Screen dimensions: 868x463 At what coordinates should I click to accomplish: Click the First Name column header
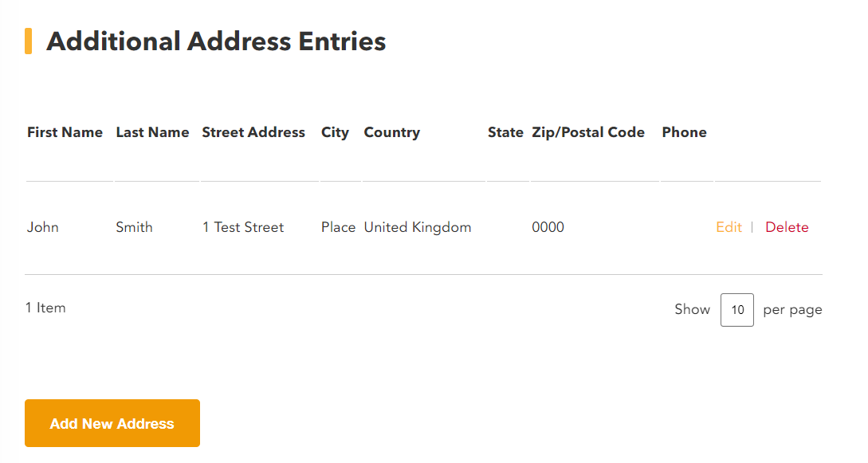click(x=65, y=132)
